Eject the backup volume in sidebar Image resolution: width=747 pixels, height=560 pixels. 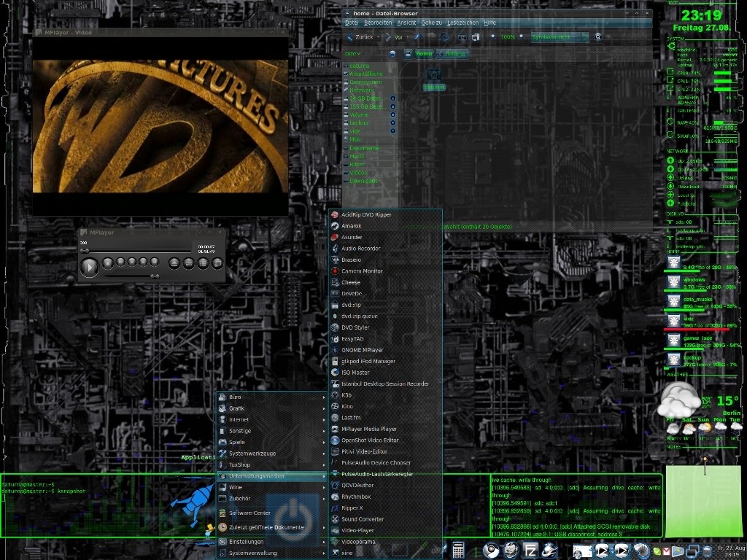(392, 122)
